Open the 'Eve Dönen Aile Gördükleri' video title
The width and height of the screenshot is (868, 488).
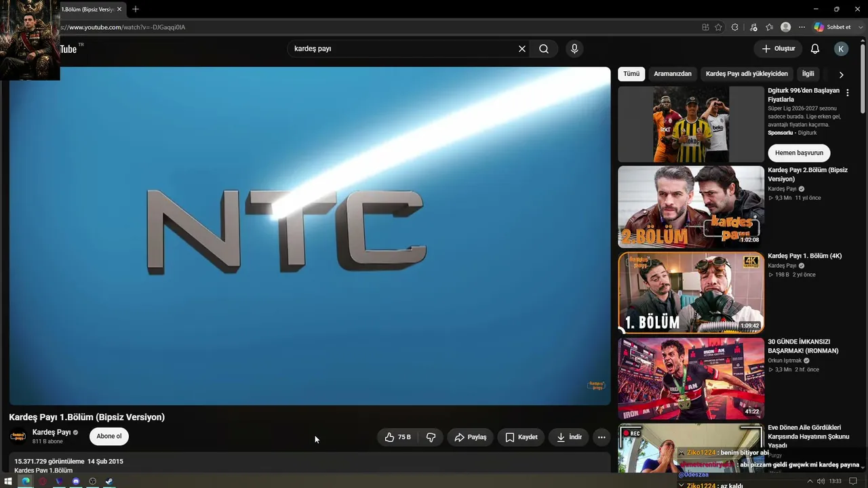pyautogui.click(x=809, y=436)
